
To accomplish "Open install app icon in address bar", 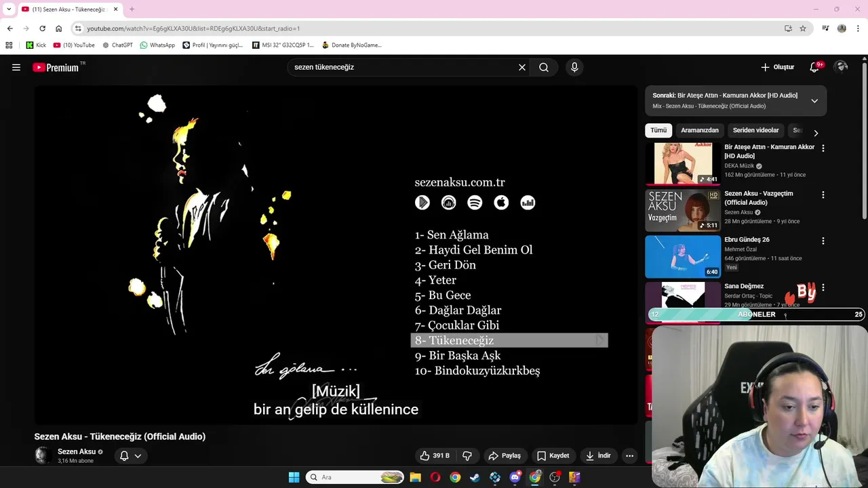I will (x=788, y=28).
